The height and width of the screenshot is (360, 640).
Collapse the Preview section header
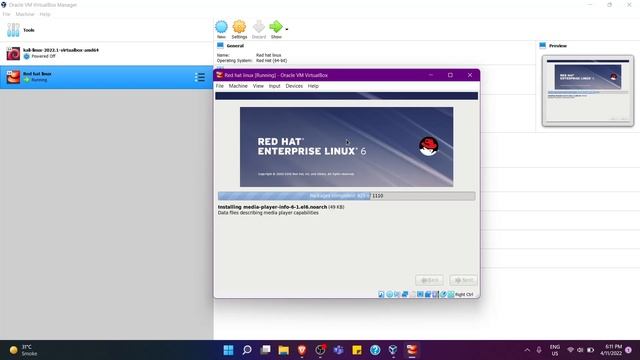558,46
